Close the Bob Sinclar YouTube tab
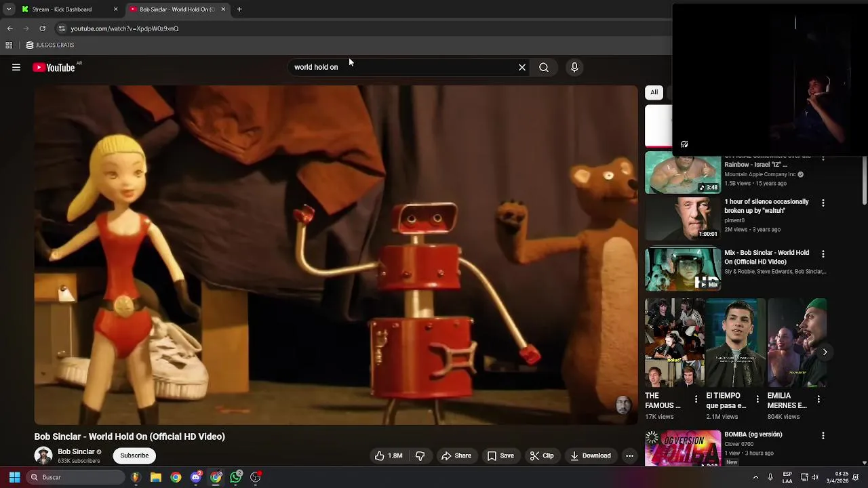The height and width of the screenshot is (488, 868). point(223,9)
